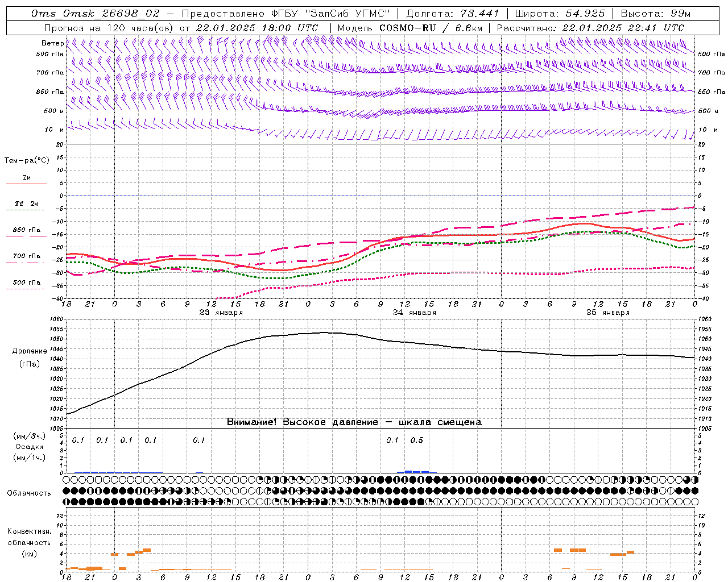Click the (гПа) unit under Давление

(x=30, y=364)
